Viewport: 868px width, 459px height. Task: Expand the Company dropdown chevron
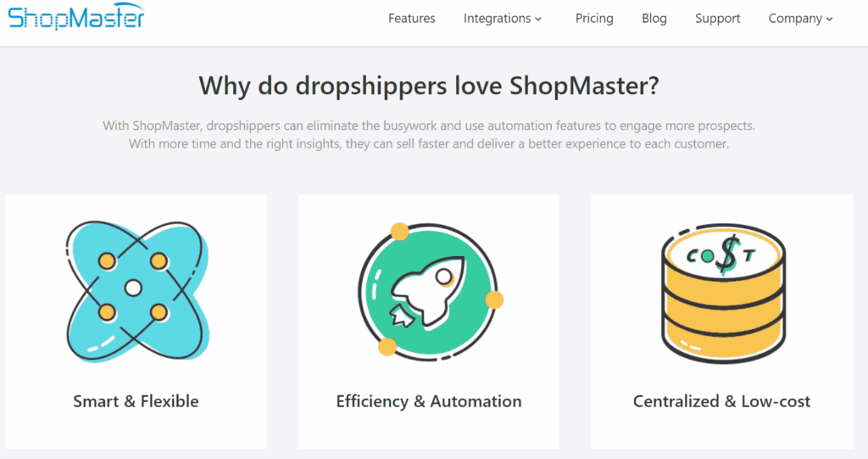(x=829, y=19)
